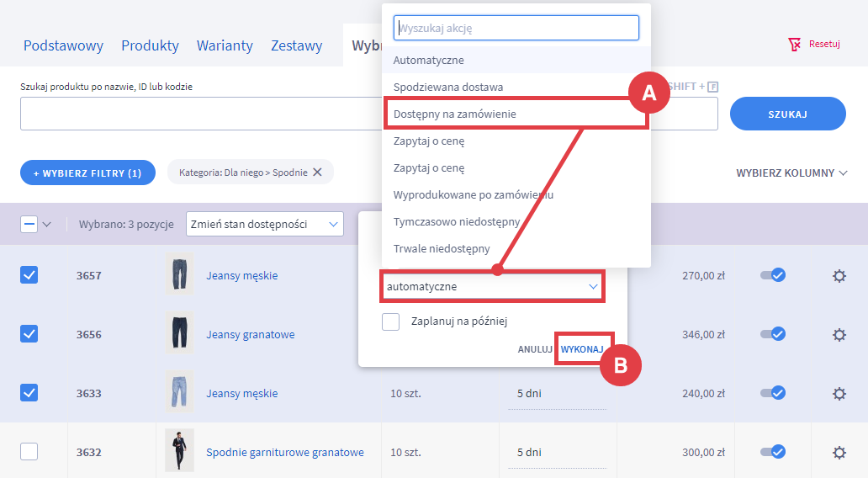Click the 10 szt. stock cell for 3632

(405, 453)
